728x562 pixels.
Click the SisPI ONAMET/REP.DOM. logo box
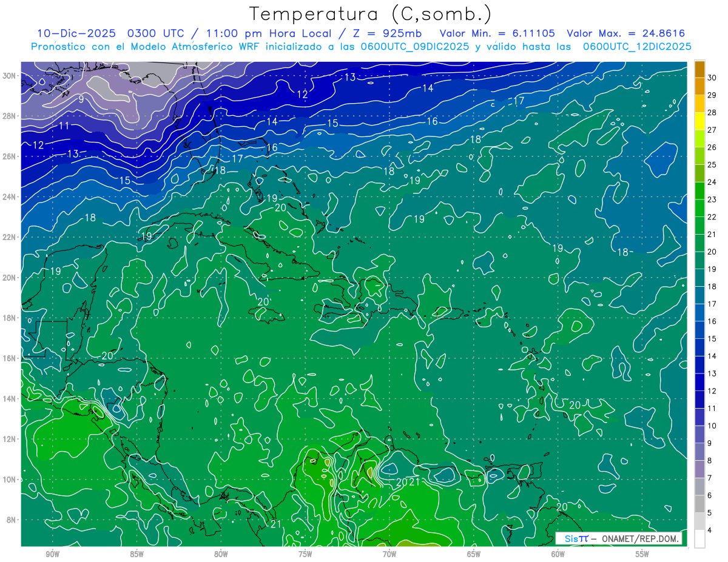pyautogui.click(x=619, y=538)
